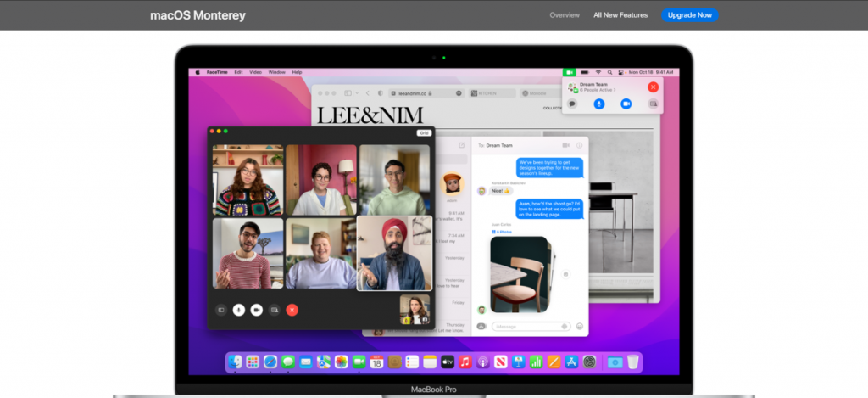End the call with red button
The image size is (868, 398).
tap(292, 310)
